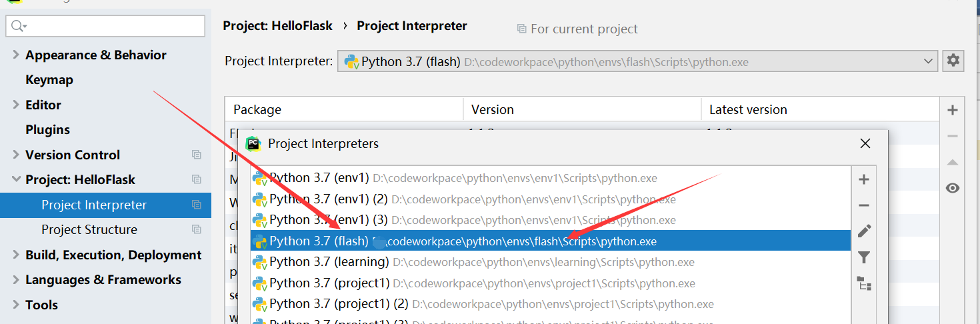
Task: Close the Project Interpreters dialog
Action: click(865, 143)
